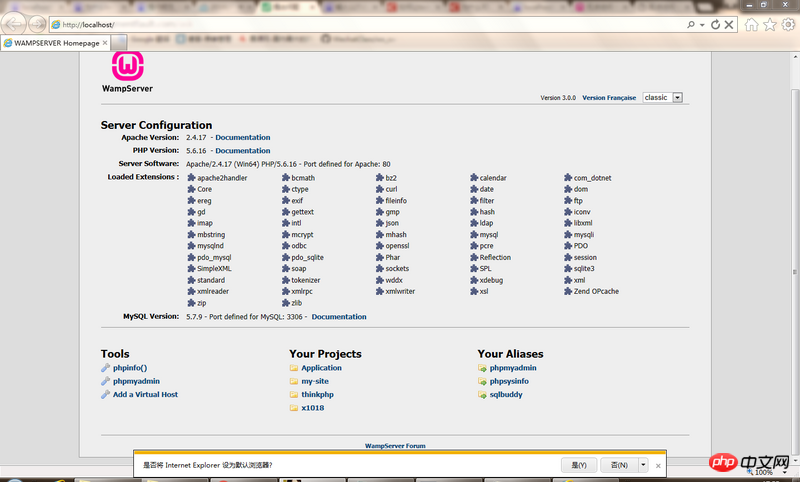Click the 'calendar' extension text
This screenshot has width=800, height=482.
tap(493, 178)
